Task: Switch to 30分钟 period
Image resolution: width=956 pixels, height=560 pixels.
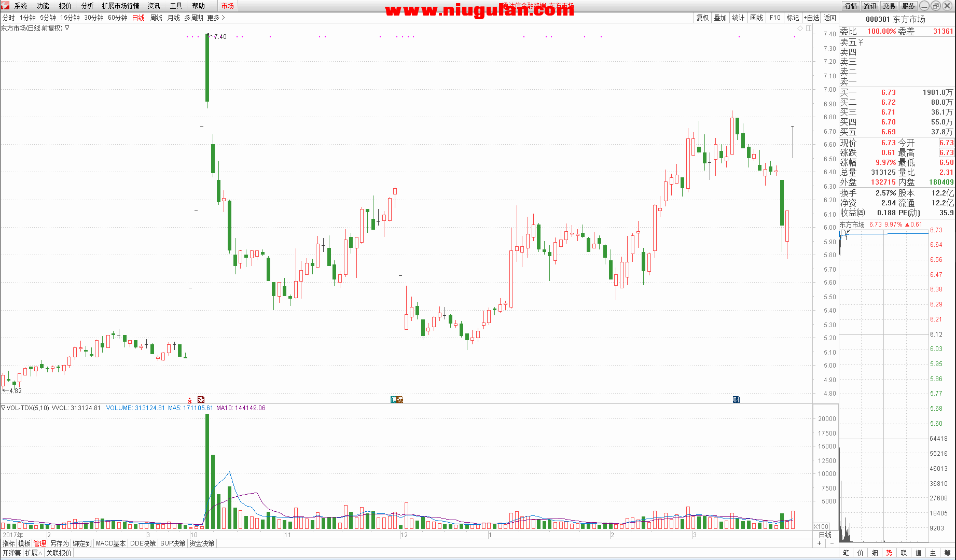Action: point(94,18)
